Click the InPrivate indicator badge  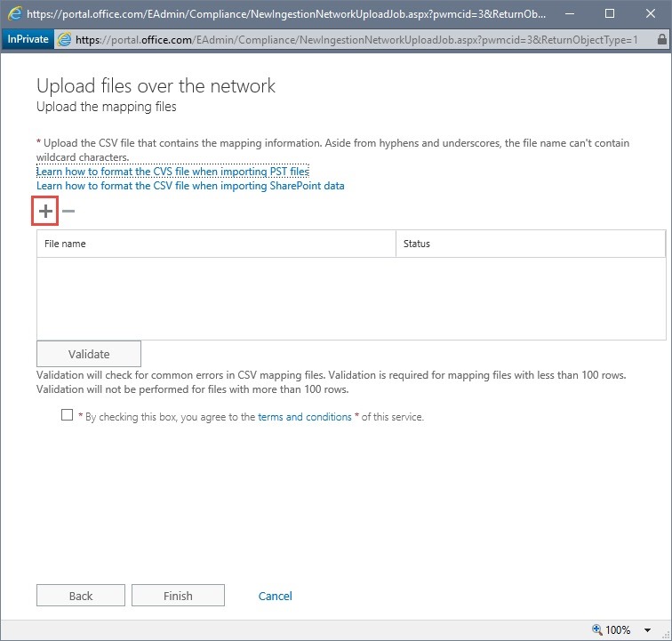28,39
